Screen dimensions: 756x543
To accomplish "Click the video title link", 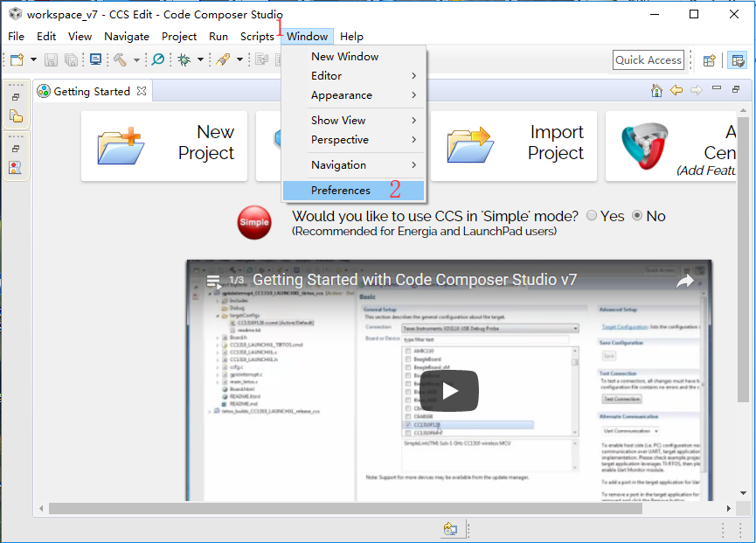I will (414, 280).
